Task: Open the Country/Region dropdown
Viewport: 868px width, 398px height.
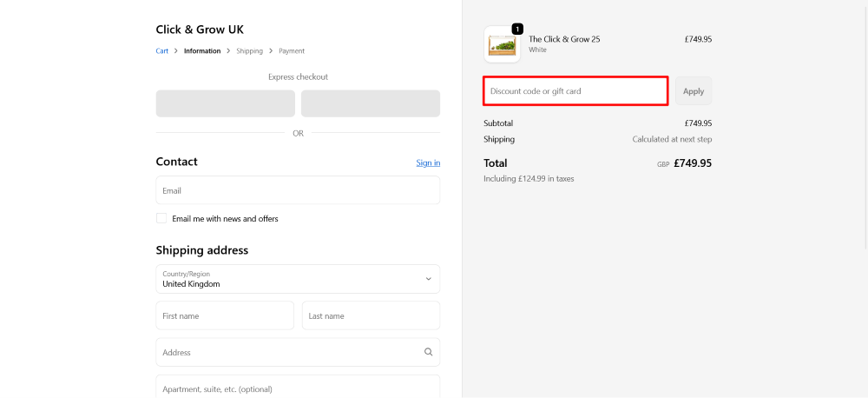Action: (298, 279)
